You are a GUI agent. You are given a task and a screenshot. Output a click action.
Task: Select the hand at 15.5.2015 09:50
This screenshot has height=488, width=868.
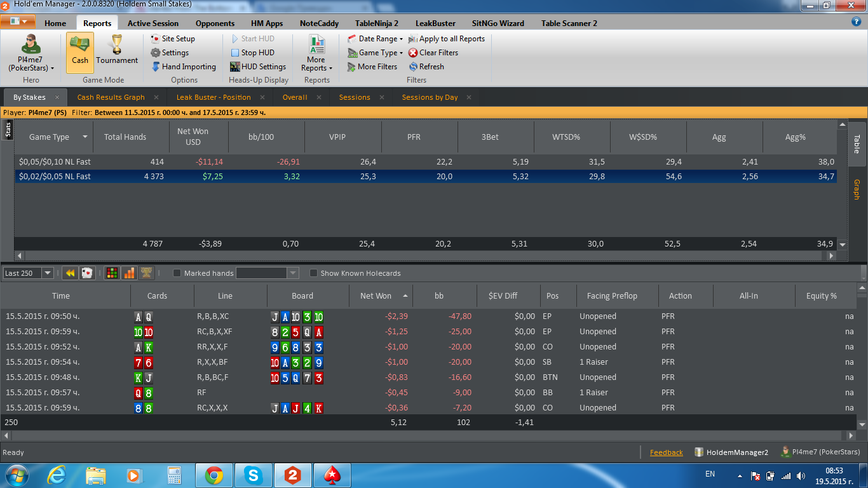[x=429, y=316]
